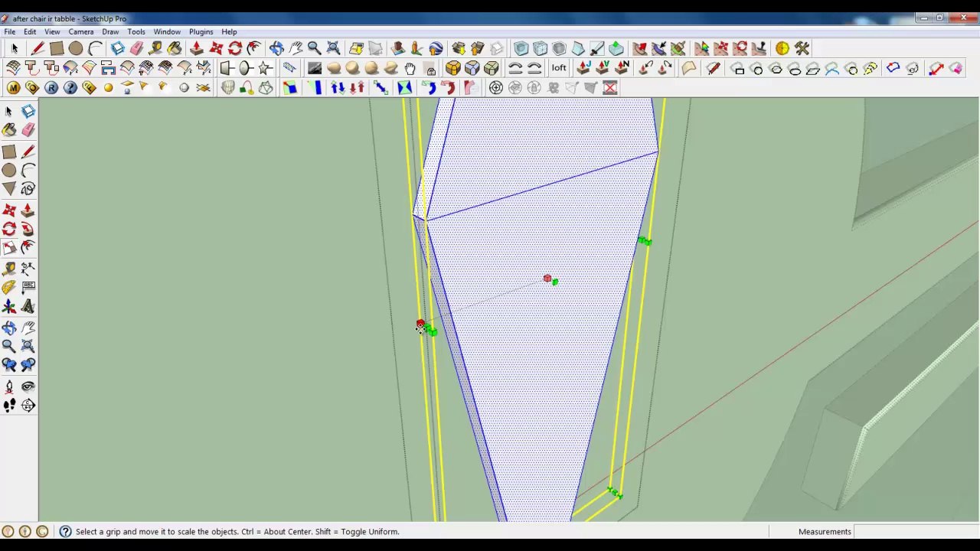
Task: Select the Section Plane tool in left toolbar
Action: 28,406
